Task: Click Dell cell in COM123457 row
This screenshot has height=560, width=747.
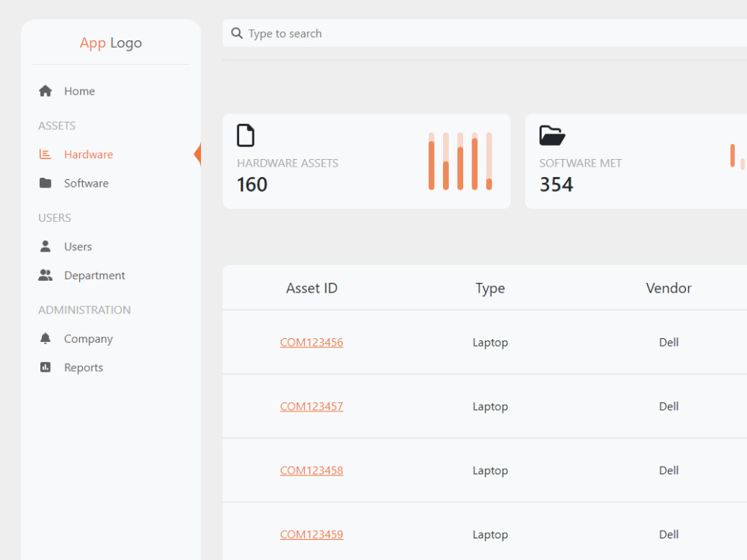Action: tap(669, 406)
